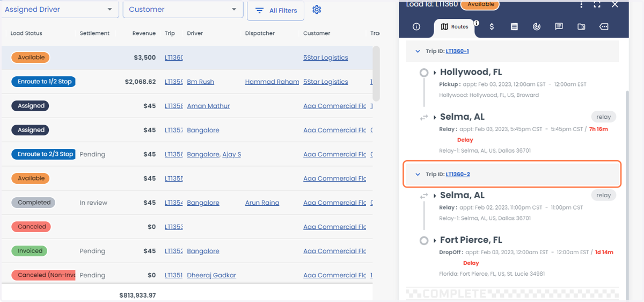The image size is (644, 302).
Task: Collapse Trip ID LT1360-1 section
Action: pos(418,52)
